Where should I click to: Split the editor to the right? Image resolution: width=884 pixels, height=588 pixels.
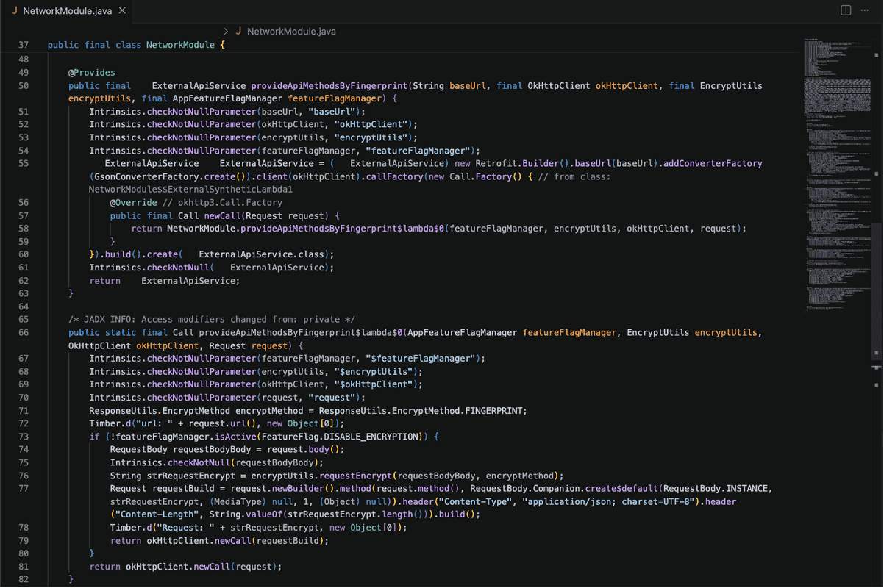point(846,11)
